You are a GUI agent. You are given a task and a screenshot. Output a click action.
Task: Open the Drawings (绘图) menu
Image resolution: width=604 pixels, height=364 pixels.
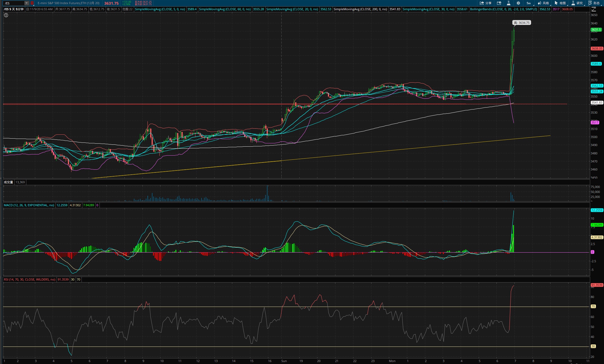tap(560, 3)
